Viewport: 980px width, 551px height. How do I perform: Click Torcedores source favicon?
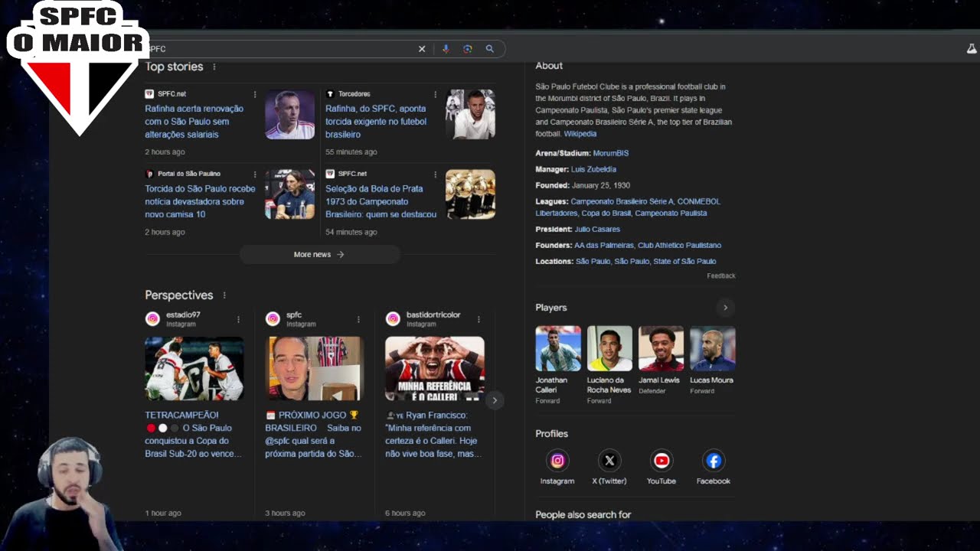tap(330, 94)
